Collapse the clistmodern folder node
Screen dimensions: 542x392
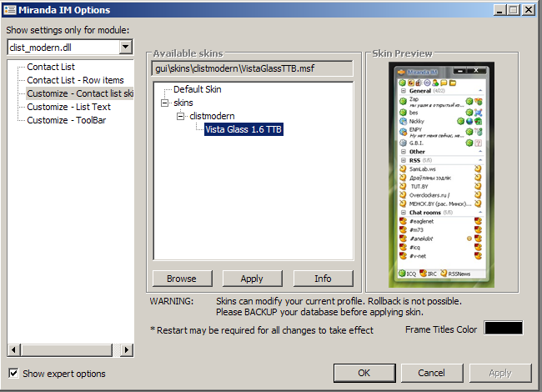[x=180, y=116]
